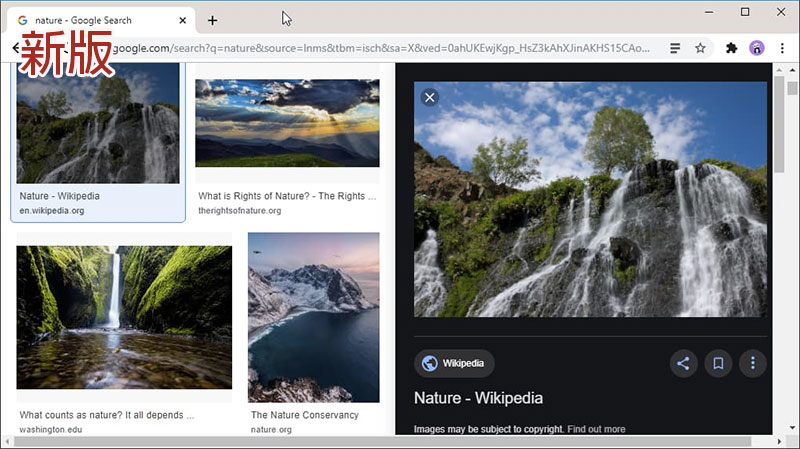Open the Chrome profile avatar
The height and width of the screenshot is (449, 800).
click(x=756, y=48)
